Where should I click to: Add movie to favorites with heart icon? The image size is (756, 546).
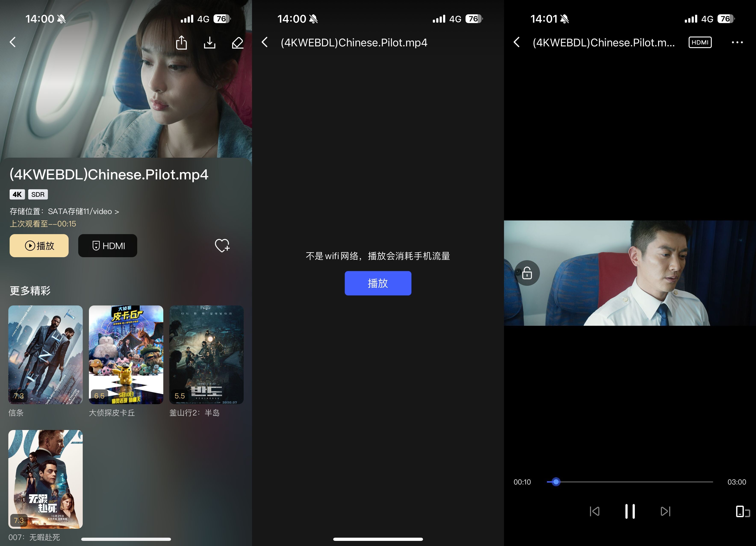tap(222, 246)
